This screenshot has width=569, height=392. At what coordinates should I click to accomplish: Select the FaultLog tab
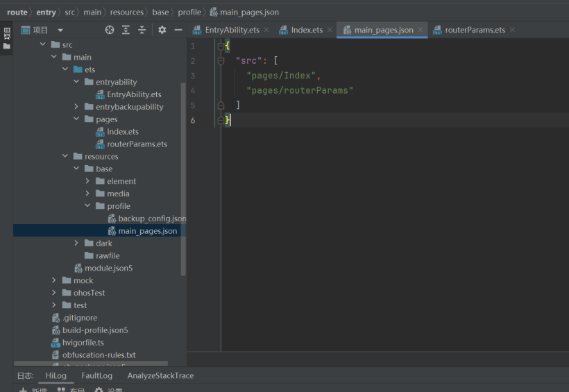(x=97, y=375)
